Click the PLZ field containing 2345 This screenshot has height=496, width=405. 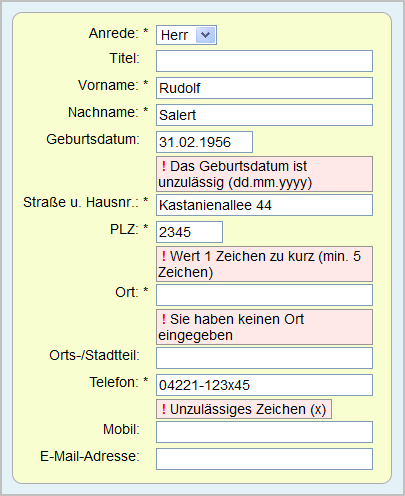189,232
